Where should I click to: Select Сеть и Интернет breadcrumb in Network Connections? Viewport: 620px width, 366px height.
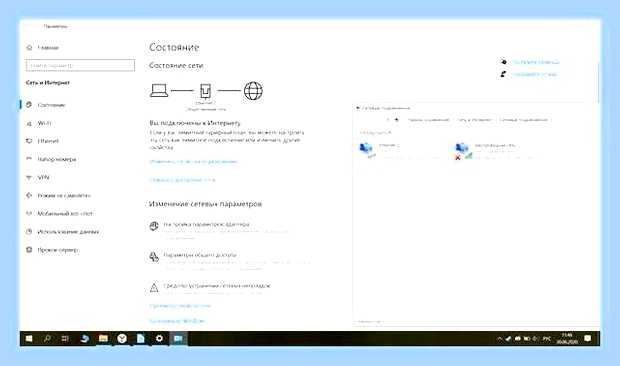(x=474, y=119)
